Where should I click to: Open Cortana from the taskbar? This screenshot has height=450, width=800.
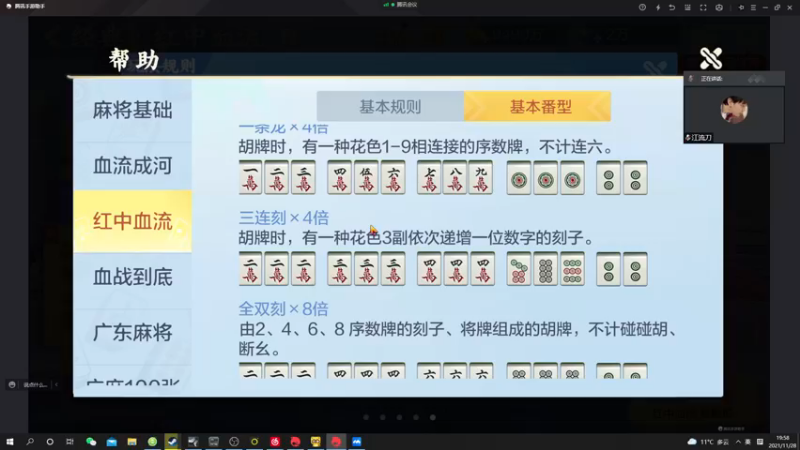tap(49, 442)
